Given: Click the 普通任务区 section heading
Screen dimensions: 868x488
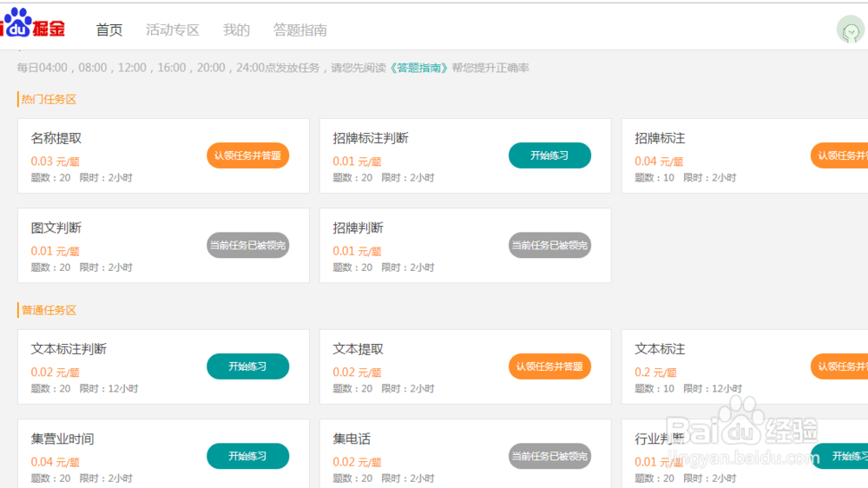Looking at the screenshot, I should coord(49,311).
